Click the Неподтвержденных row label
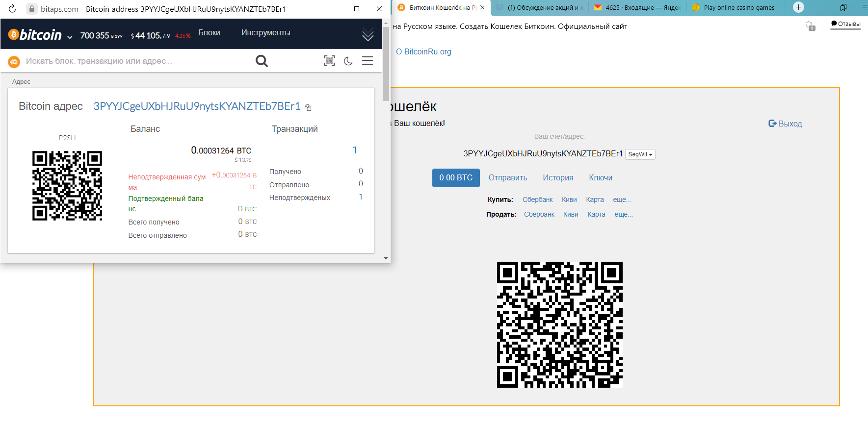Viewport: 868px width, 423px height. pos(300,198)
